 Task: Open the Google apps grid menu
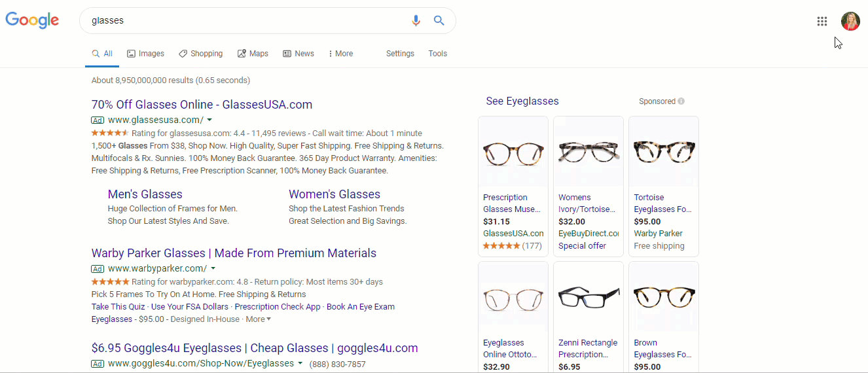tap(822, 21)
